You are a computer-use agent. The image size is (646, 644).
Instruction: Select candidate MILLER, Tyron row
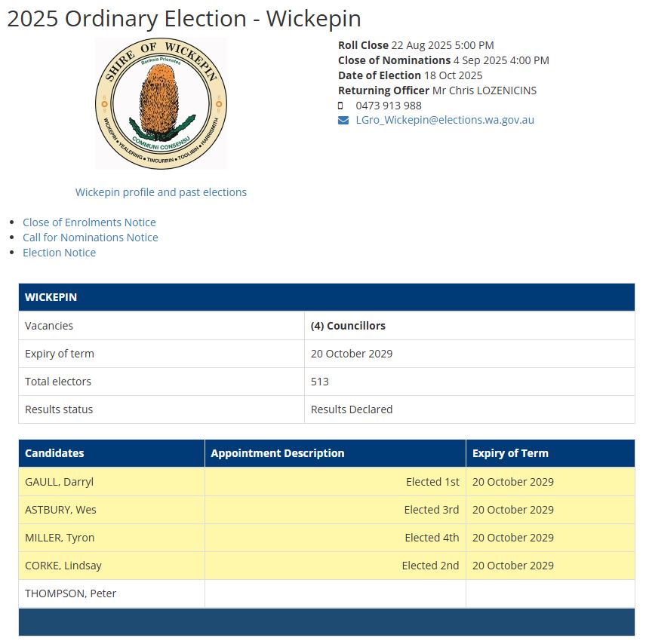(x=60, y=538)
